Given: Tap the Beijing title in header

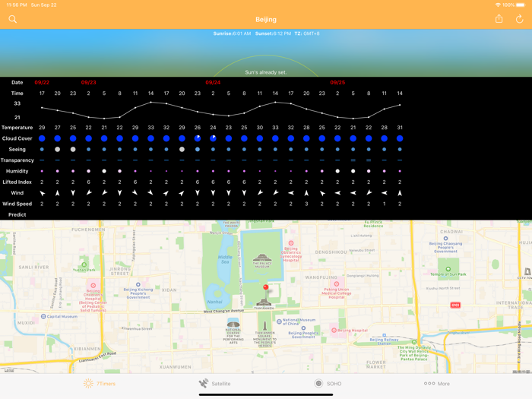Looking at the screenshot, I should [266, 20].
